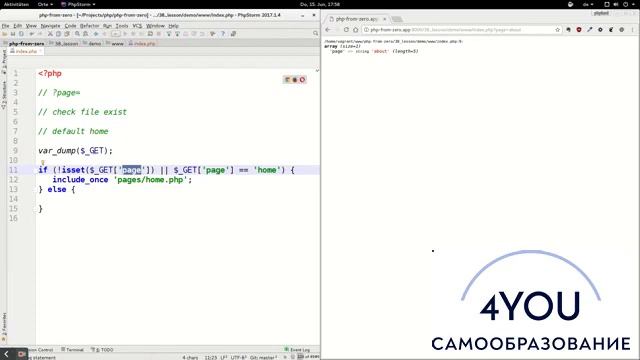Image resolution: width=640 pixels, height=360 pixels.
Task: Click the 11:23 cursor position in status bar
Action: click(211, 357)
